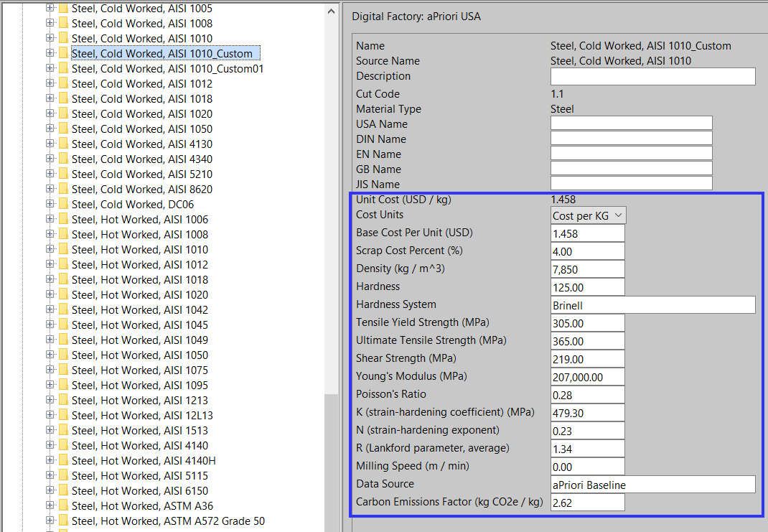This screenshot has height=532, width=768.
Task: Click the Base Cost Per Unit field
Action: point(588,233)
